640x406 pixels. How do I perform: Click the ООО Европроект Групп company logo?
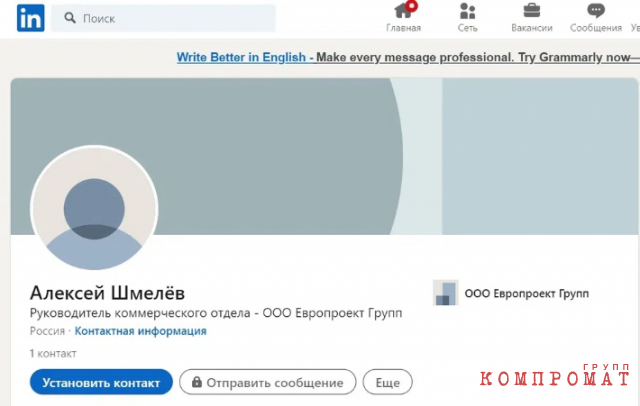[445, 293]
